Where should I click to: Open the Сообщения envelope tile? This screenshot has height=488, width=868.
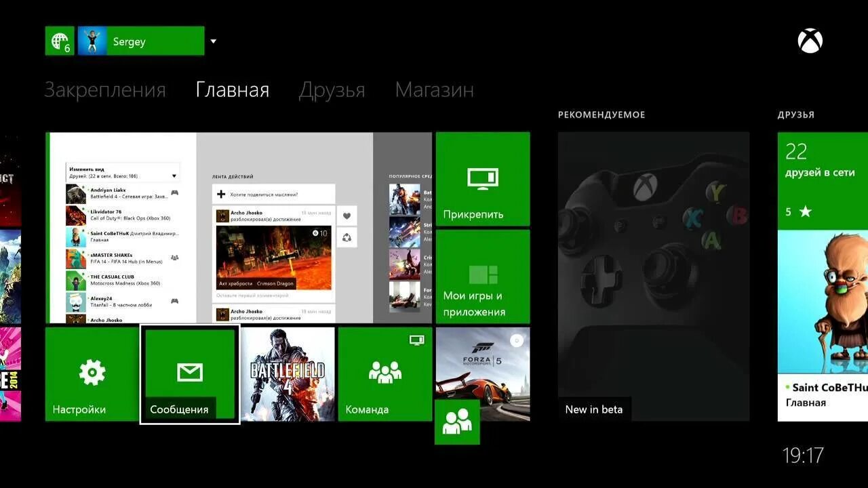tap(190, 374)
